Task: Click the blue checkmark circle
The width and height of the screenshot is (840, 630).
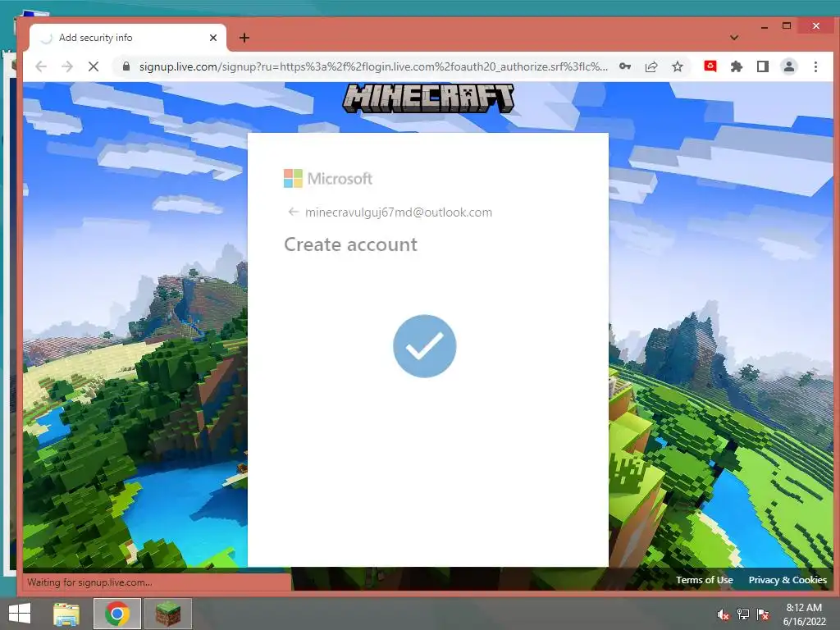Action: point(425,346)
